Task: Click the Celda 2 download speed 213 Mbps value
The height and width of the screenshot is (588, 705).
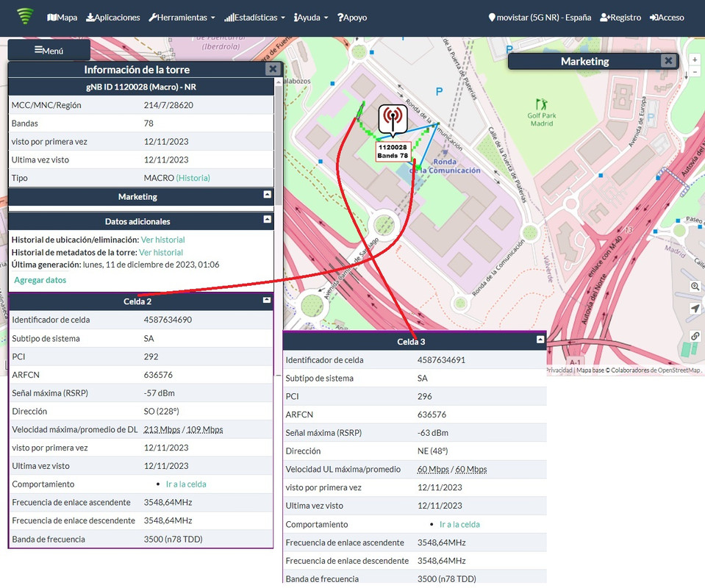Action: 162,429
